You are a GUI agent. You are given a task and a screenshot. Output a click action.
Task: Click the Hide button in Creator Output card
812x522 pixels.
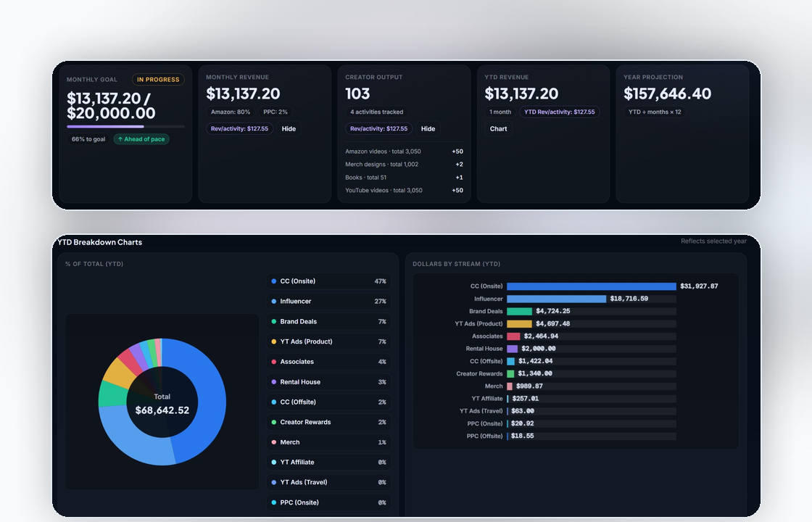428,129
